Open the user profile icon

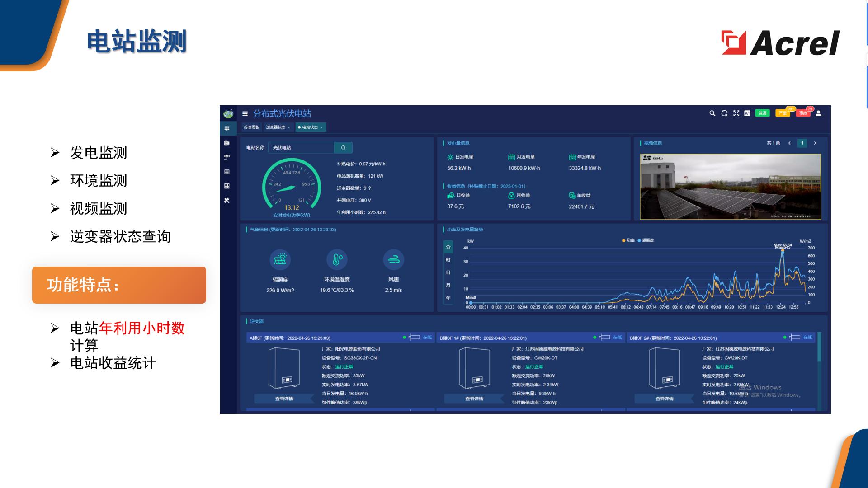click(819, 113)
